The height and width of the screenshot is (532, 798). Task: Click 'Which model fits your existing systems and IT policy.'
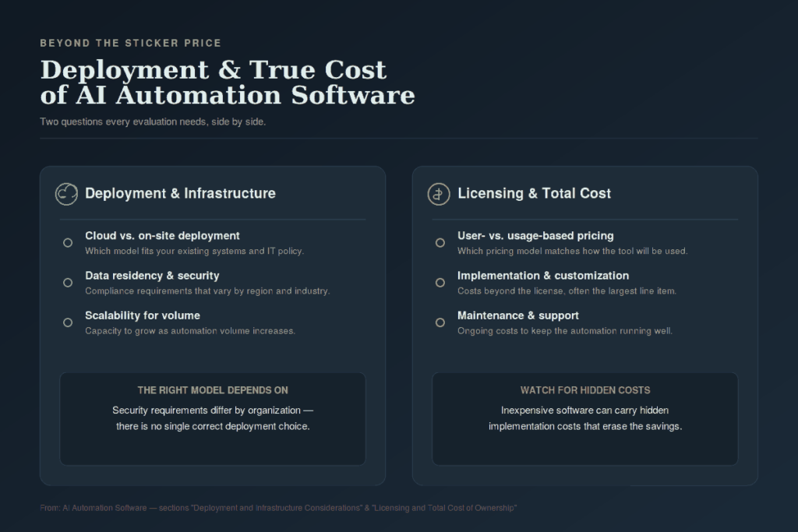pos(194,251)
